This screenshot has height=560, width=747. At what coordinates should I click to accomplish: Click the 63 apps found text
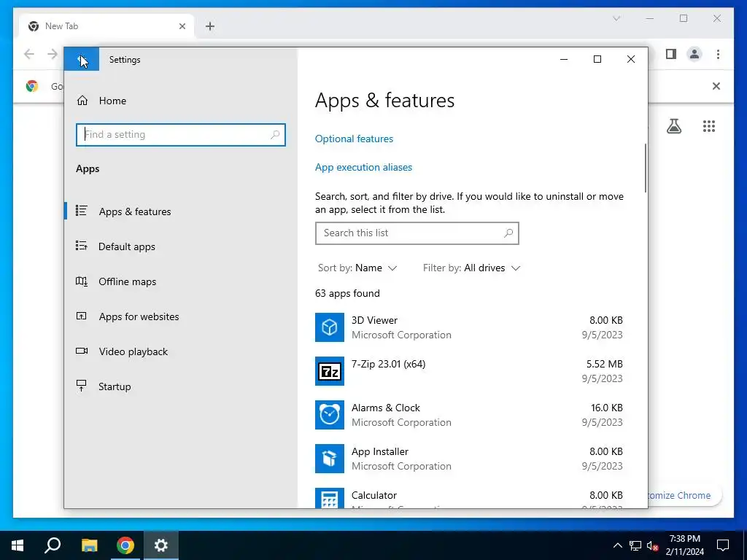[347, 293]
